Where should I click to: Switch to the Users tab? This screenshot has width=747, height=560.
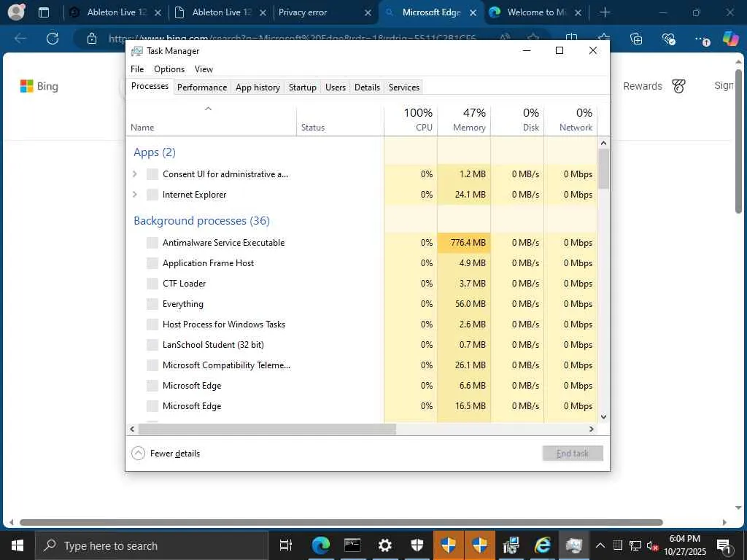point(336,87)
